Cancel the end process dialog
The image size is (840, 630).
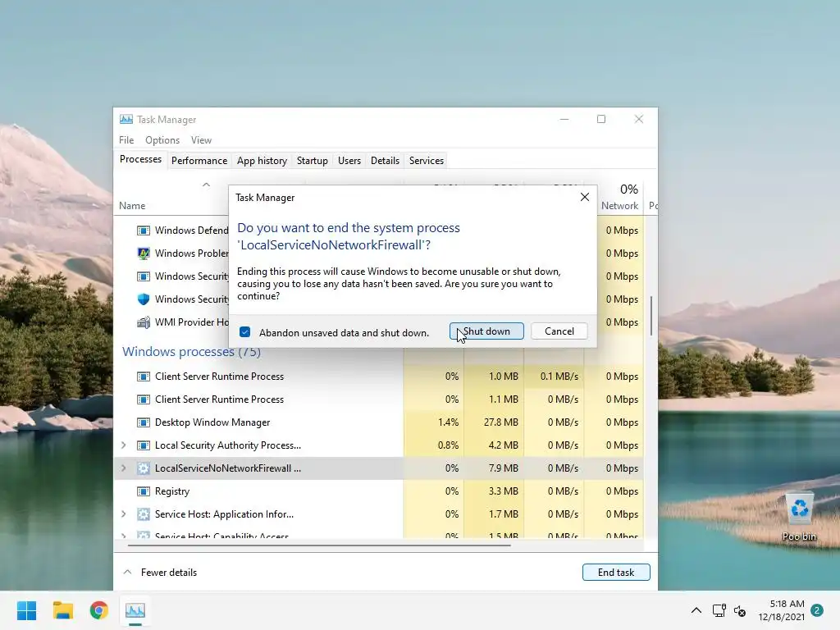[559, 331]
